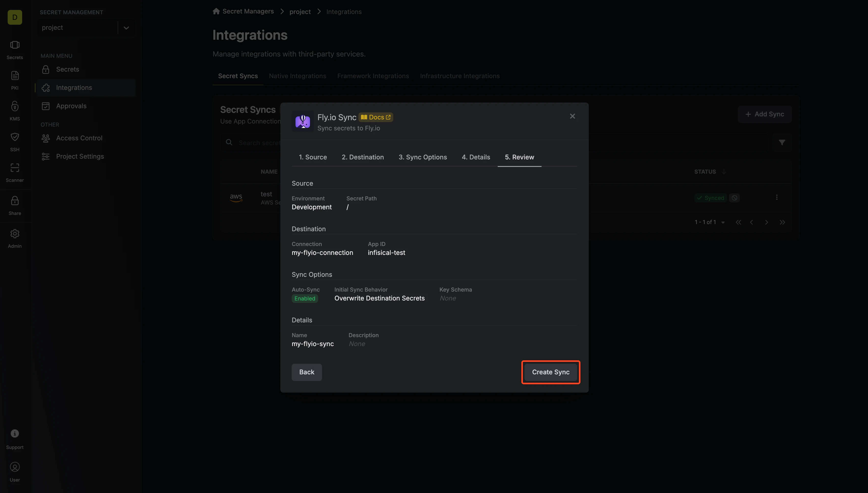
Task: Click the Create Sync button
Action: click(x=551, y=372)
